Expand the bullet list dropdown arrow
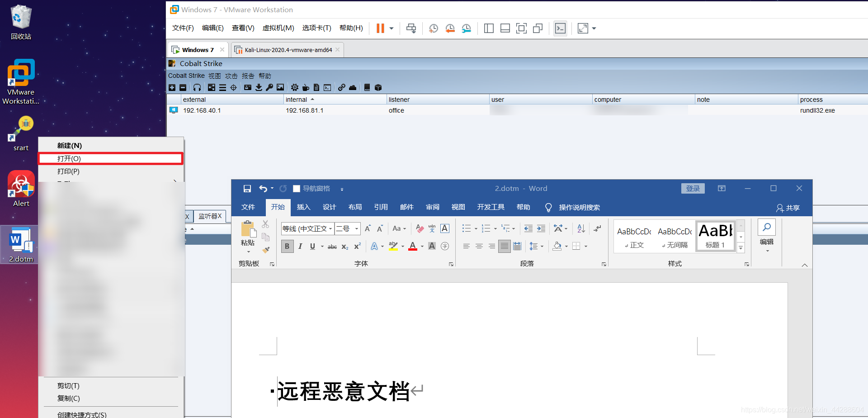 click(476, 229)
